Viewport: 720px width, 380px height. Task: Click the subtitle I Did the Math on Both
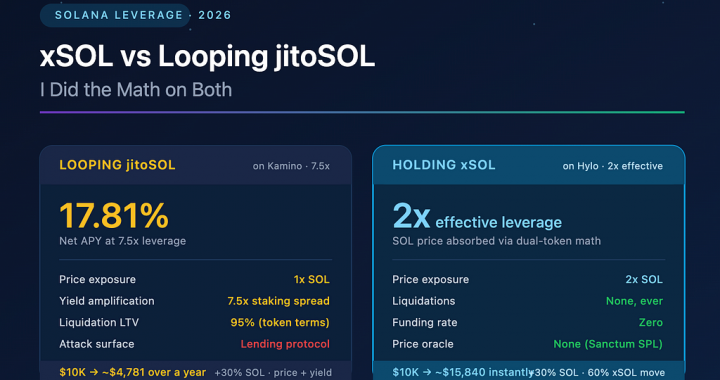tap(136, 90)
